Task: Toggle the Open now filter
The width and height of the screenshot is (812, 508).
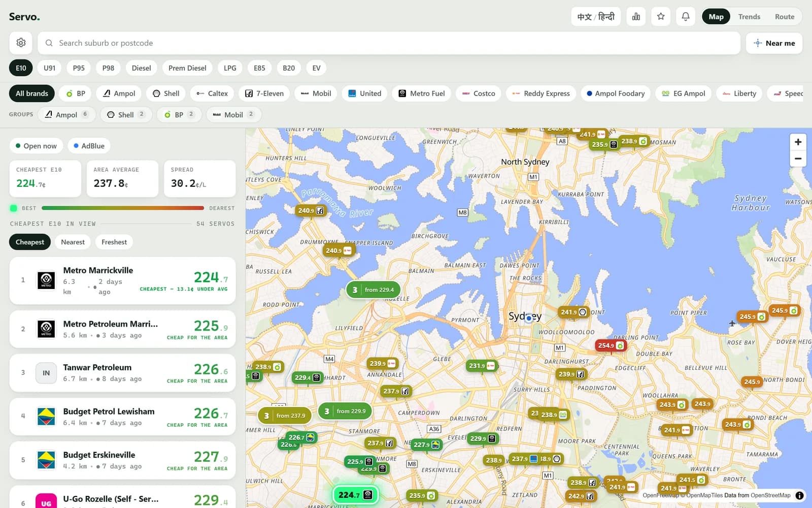Action: click(36, 146)
